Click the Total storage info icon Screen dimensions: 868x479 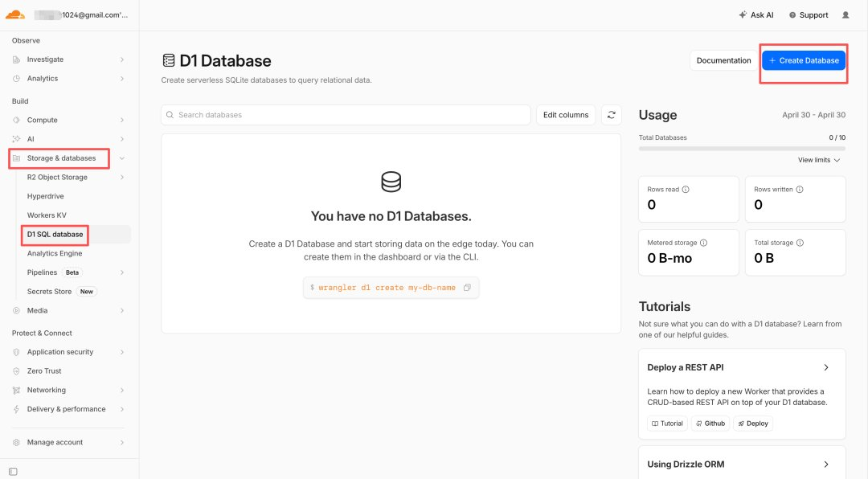(800, 243)
